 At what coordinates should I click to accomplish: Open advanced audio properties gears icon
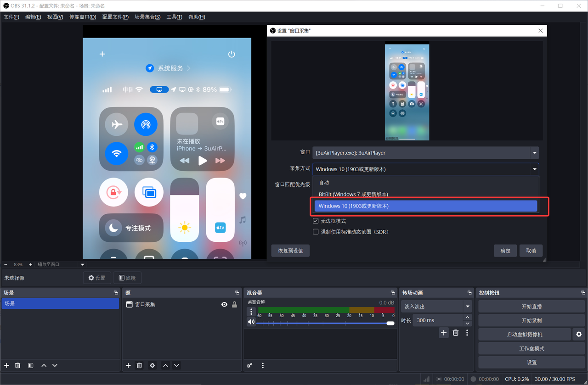(249, 365)
